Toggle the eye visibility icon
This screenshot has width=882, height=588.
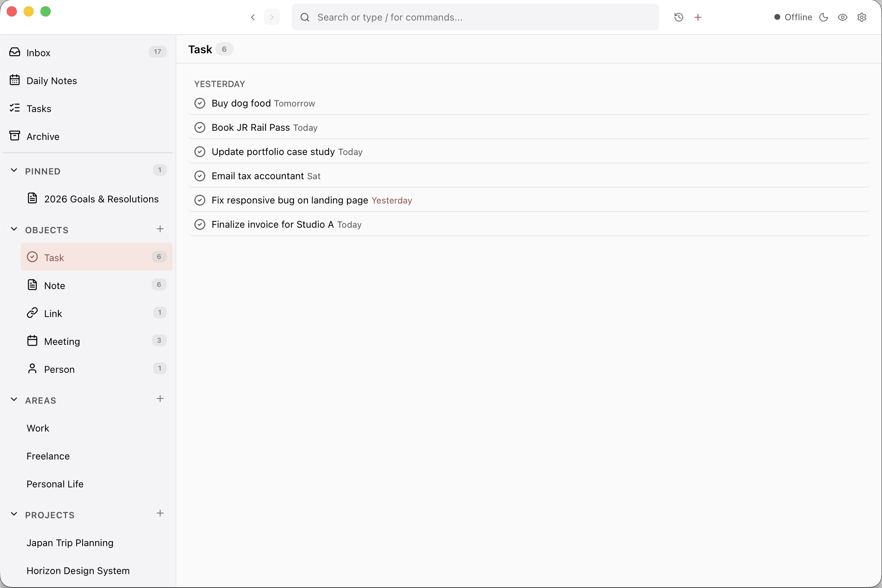842,17
